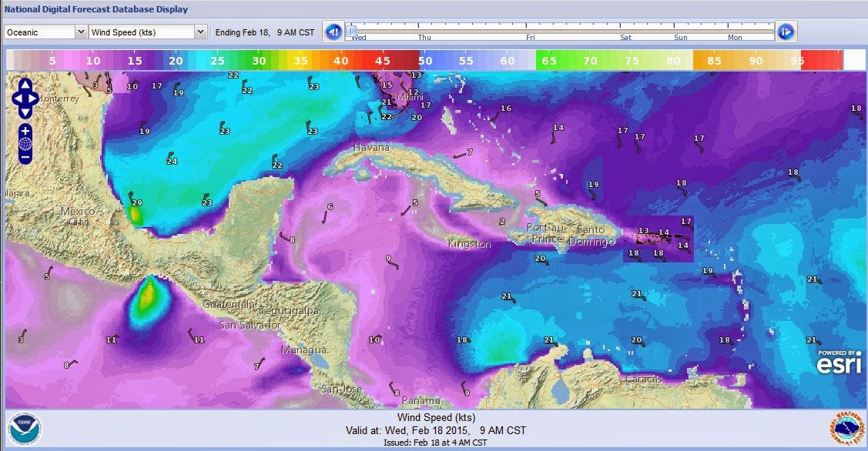868x451 pixels.
Task: Click Sat on the timeline
Action: click(625, 37)
